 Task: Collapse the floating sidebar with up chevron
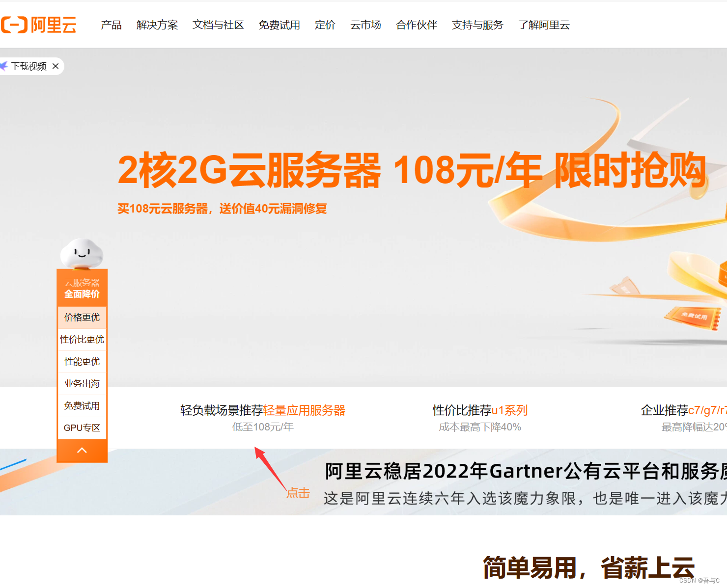(82, 451)
